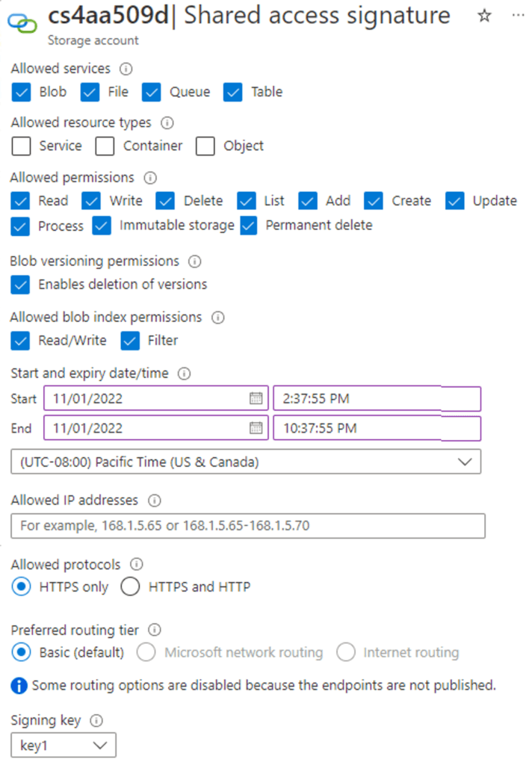
Task: Disable Enables deletion of versions checkbox
Action: pos(20,285)
